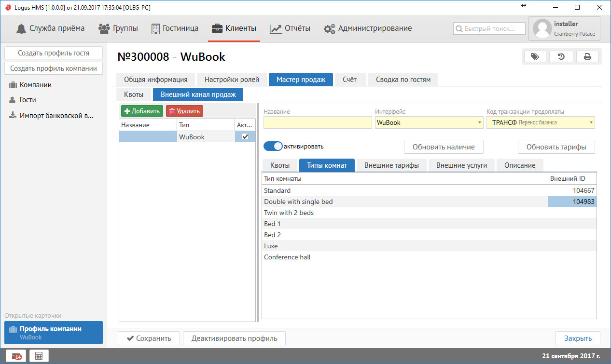Open Отчёты section

(290, 28)
